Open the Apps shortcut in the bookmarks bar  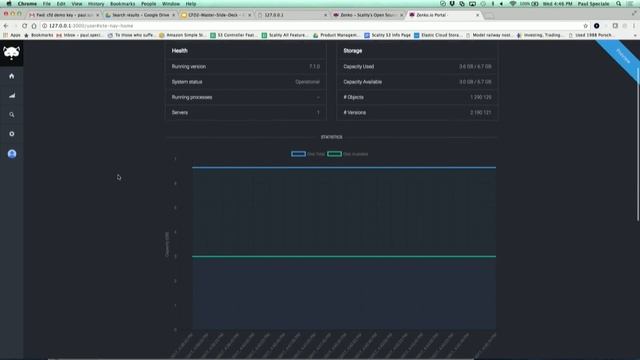click(x=12, y=35)
